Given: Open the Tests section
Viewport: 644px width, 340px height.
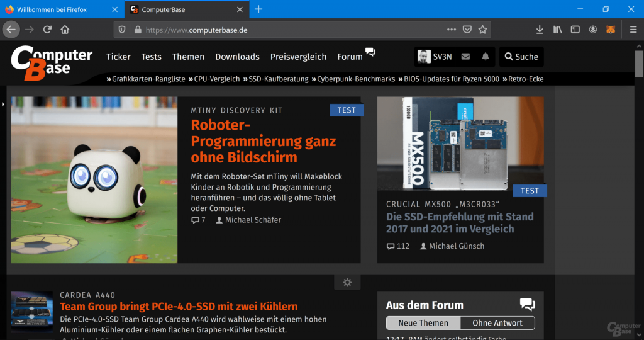Looking at the screenshot, I should 151,57.
